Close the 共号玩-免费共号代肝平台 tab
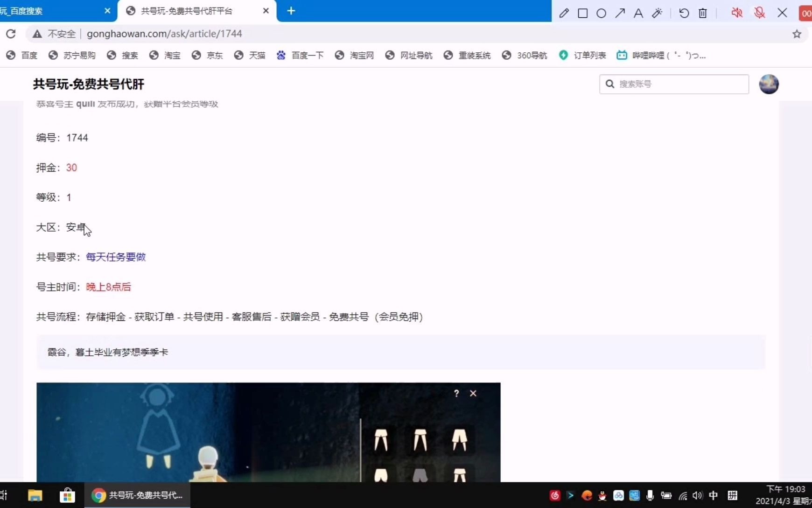 266,11
